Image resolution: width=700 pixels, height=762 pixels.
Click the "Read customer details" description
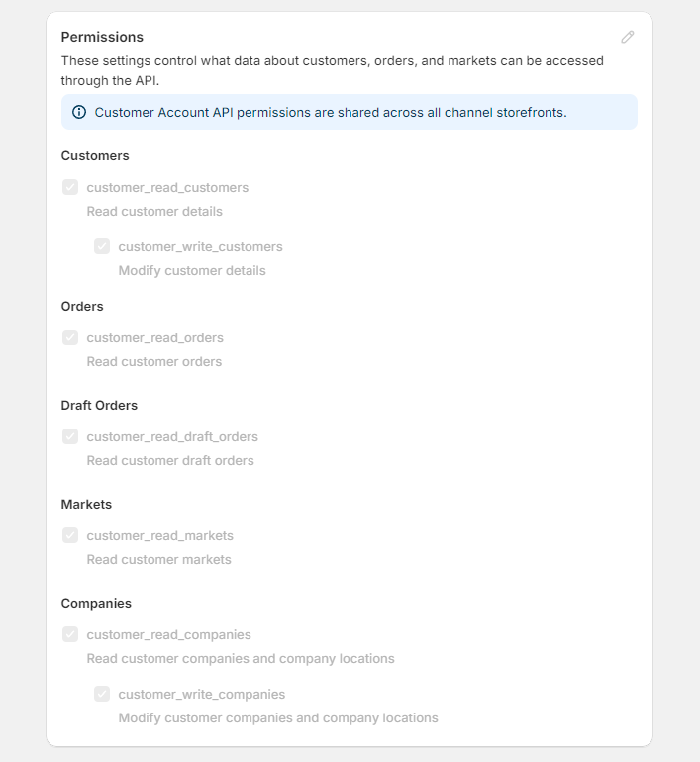[154, 211]
